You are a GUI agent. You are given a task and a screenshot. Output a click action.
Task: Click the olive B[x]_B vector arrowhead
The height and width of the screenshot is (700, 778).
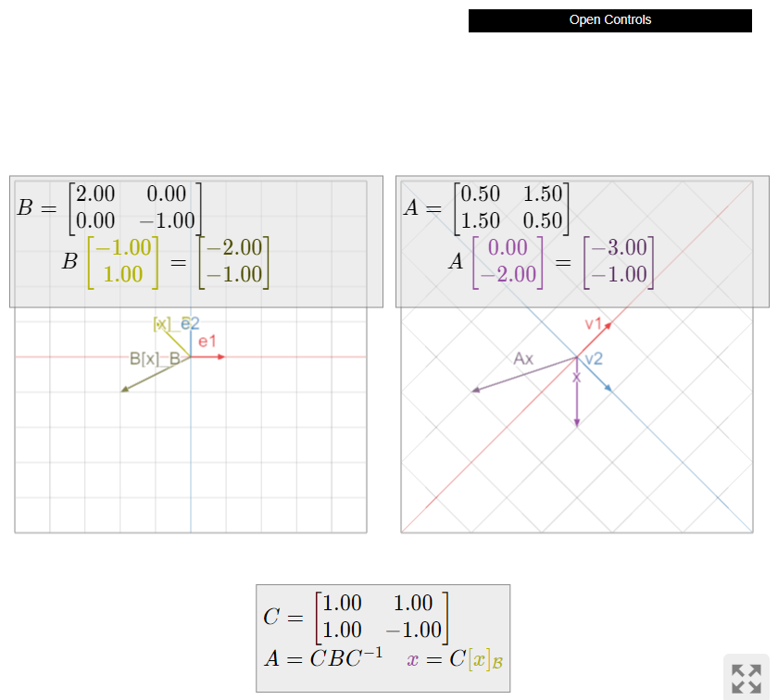[123, 390]
